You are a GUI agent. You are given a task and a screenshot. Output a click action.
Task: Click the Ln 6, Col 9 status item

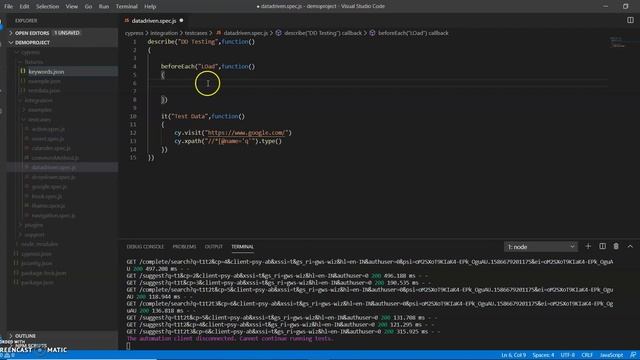(x=513, y=355)
